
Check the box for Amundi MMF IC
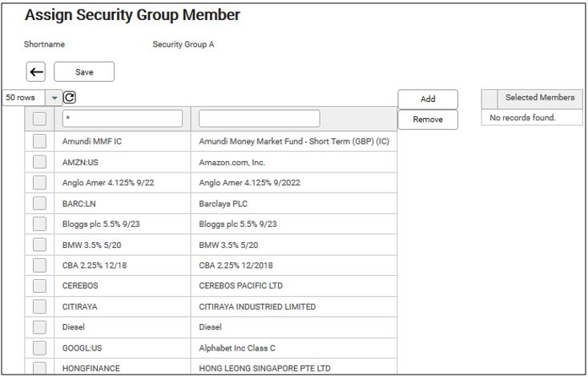coord(40,141)
